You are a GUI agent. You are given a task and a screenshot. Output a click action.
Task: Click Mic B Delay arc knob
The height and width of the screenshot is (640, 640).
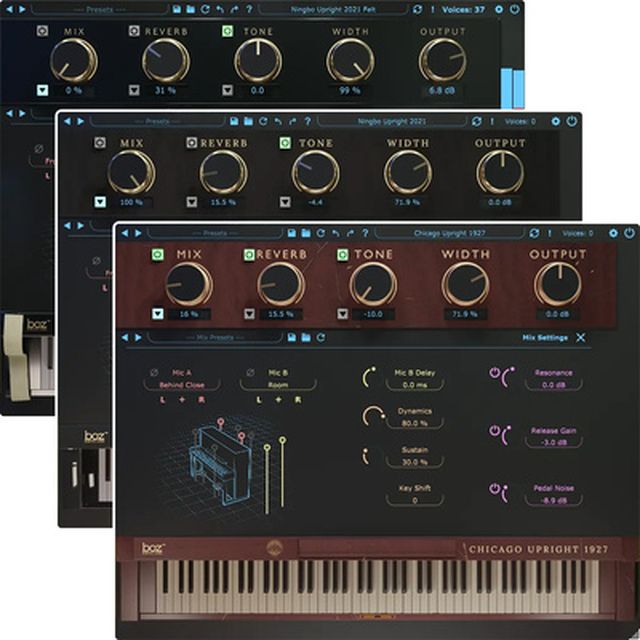point(369,377)
